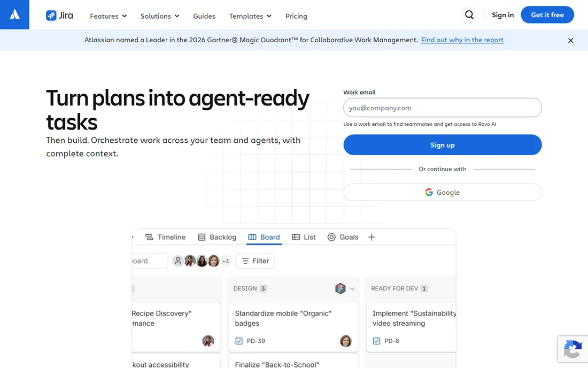Expand the Design column chevron
Image resolution: width=588 pixels, height=368 pixels.
[x=352, y=289]
